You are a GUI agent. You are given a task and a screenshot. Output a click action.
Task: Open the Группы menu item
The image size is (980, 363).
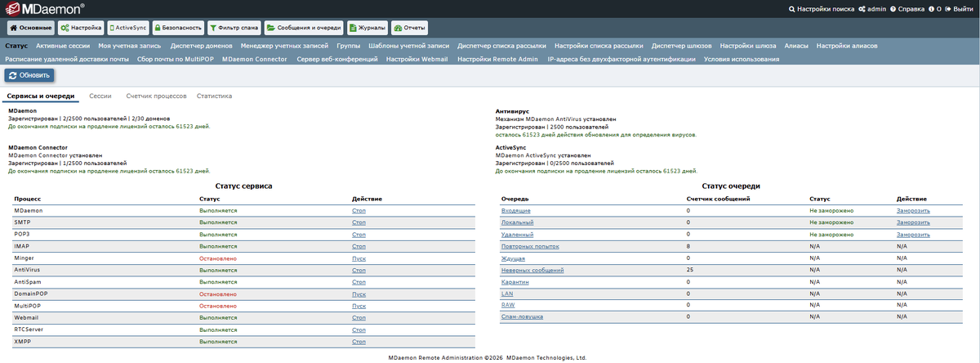pos(349,46)
